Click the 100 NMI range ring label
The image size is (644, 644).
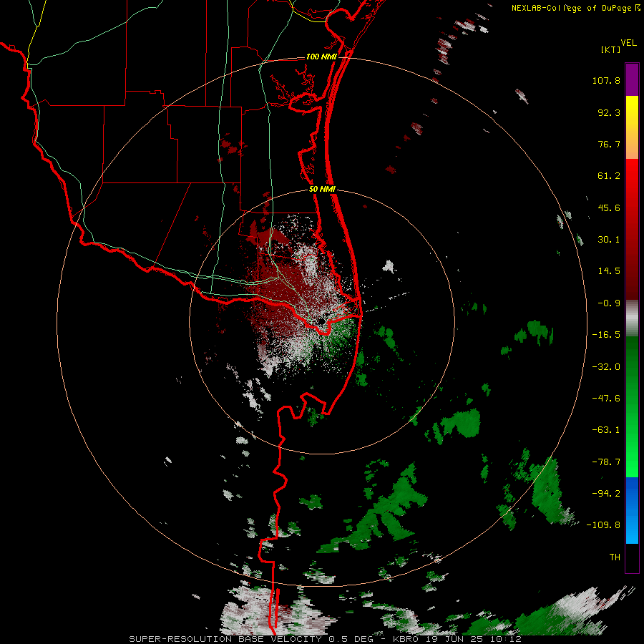[x=321, y=57]
